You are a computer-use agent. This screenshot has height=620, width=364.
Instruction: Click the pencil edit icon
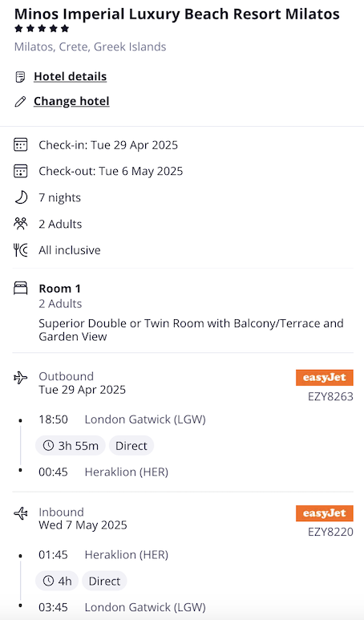(20, 102)
